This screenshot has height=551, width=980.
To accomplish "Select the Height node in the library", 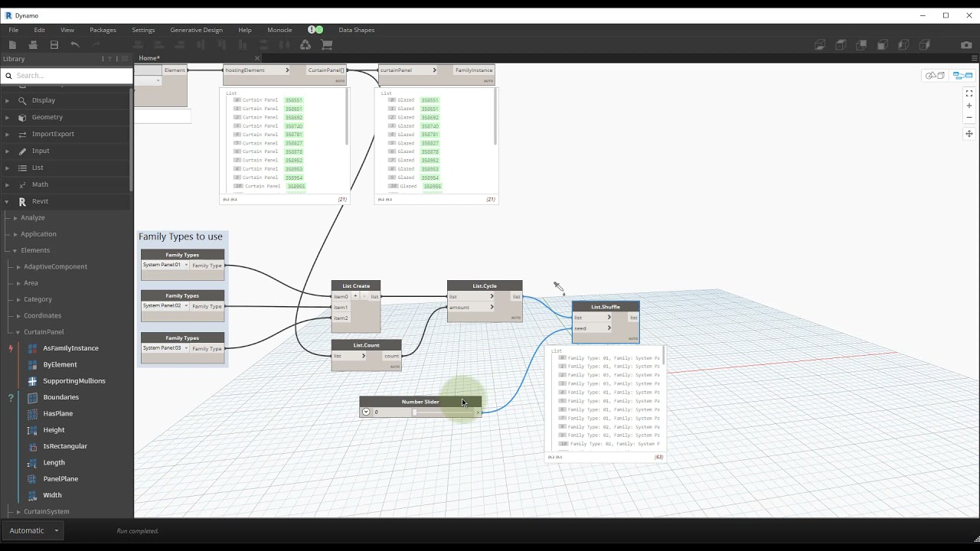I will coord(54,430).
